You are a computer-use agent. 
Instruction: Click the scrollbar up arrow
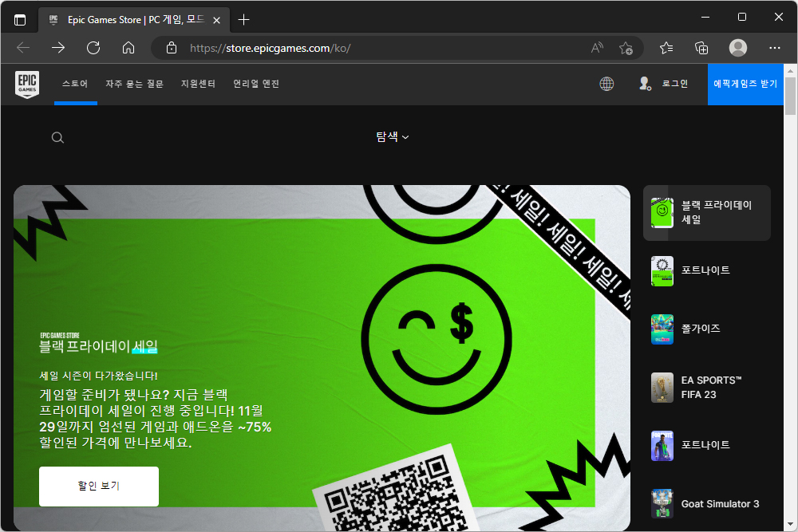click(790, 69)
